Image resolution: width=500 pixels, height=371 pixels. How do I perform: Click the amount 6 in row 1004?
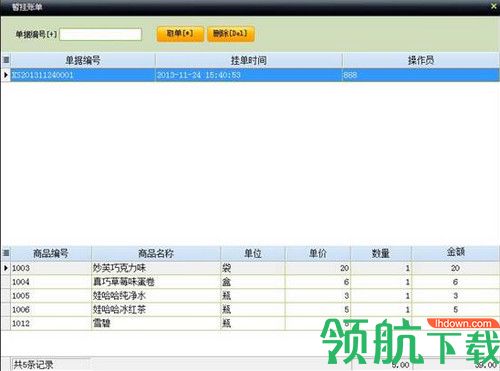pos(456,282)
